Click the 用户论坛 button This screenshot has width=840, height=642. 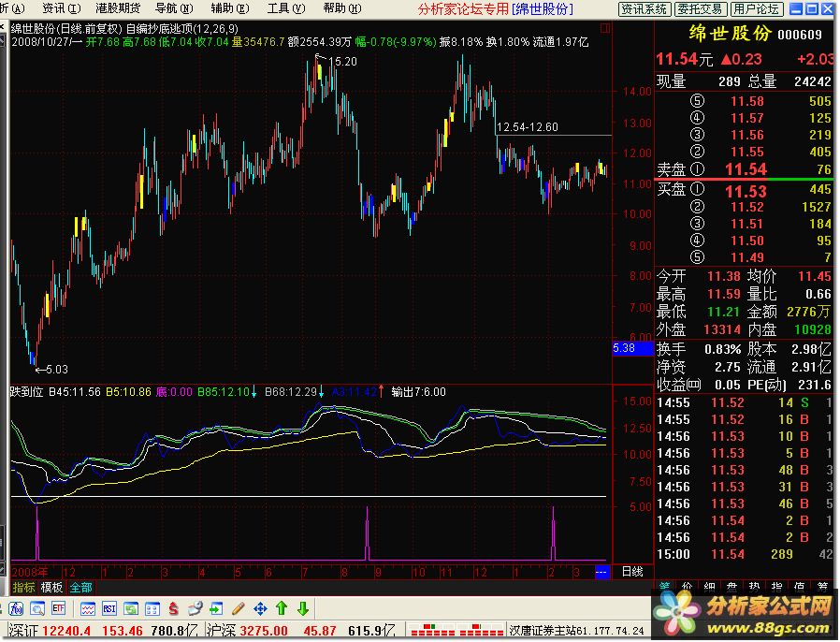(x=757, y=9)
